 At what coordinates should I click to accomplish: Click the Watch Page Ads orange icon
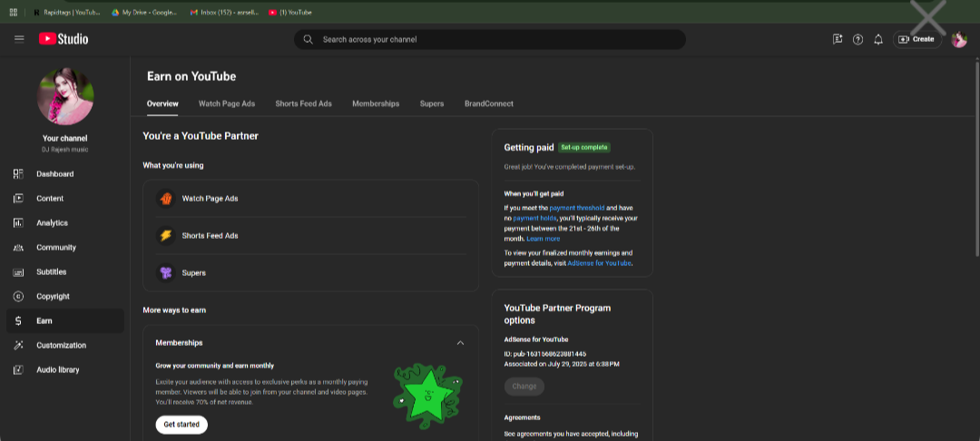click(x=166, y=198)
